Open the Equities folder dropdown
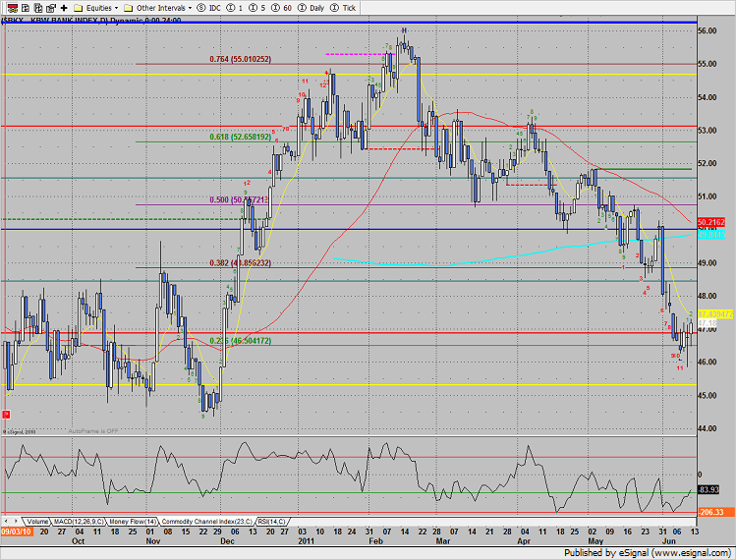Image resolution: width=736 pixels, height=560 pixels. coord(96,8)
